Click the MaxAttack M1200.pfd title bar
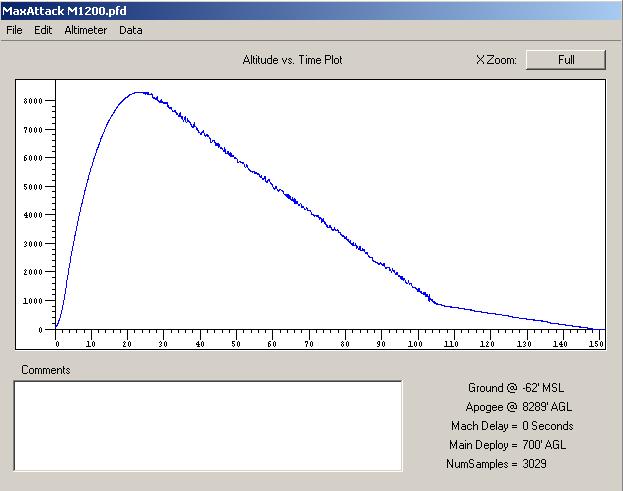The width and height of the screenshot is (623, 491). click(x=312, y=11)
